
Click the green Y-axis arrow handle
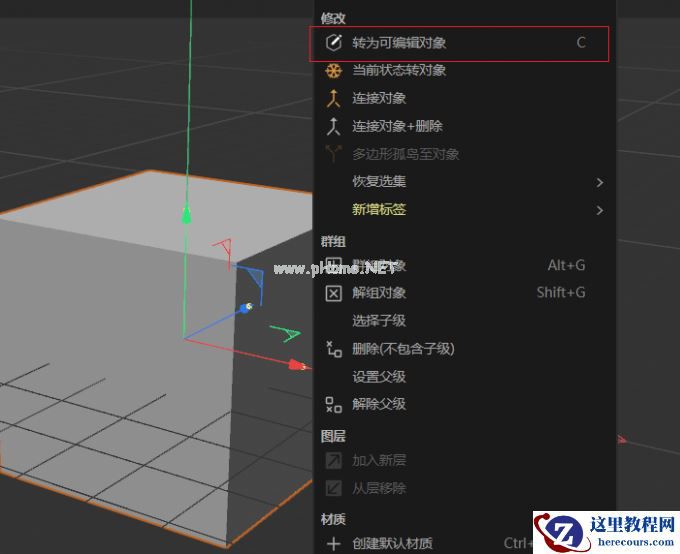click(x=186, y=215)
